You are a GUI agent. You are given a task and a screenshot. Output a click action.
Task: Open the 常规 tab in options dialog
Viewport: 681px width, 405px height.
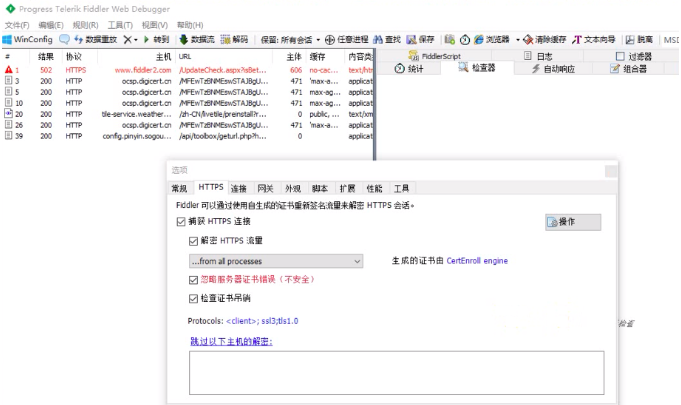pyautogui.click(x=179, y=188)
